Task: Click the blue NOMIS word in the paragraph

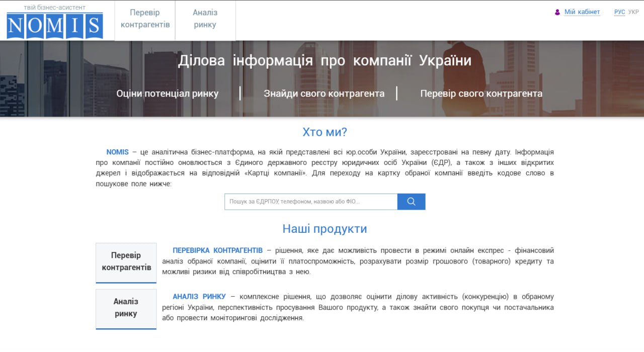Action: (x=117, y=152)
